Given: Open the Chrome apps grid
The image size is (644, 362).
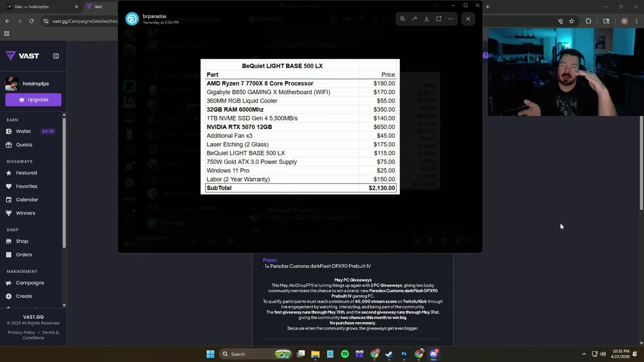Looking at the screenshot, I should [7, 34].
